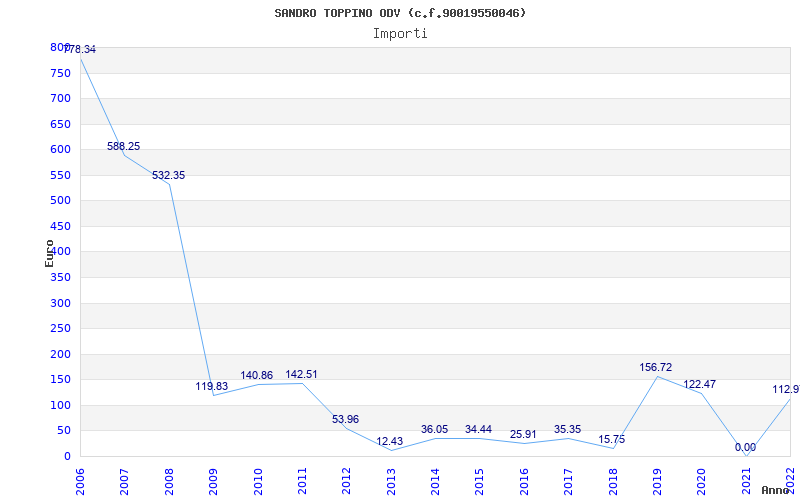Screen dimensions: 800x500
Task: Click the 142.51 data label
Action: point(301,374)
